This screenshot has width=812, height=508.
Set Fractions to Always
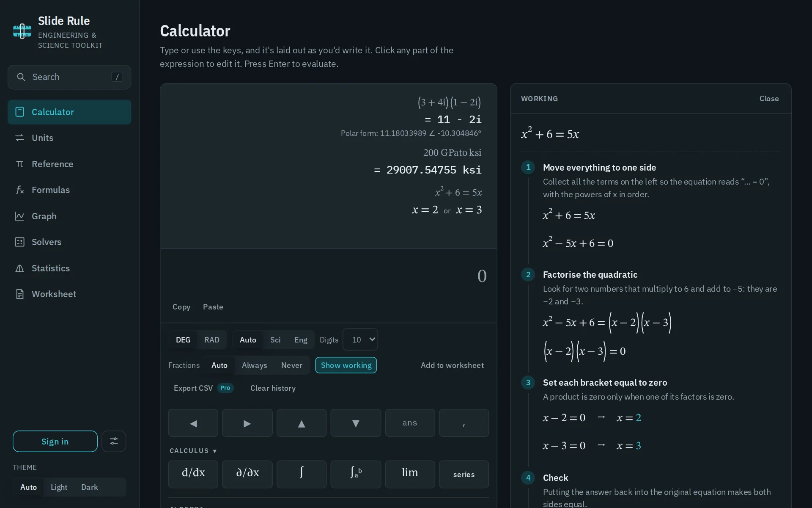(254, 365)
